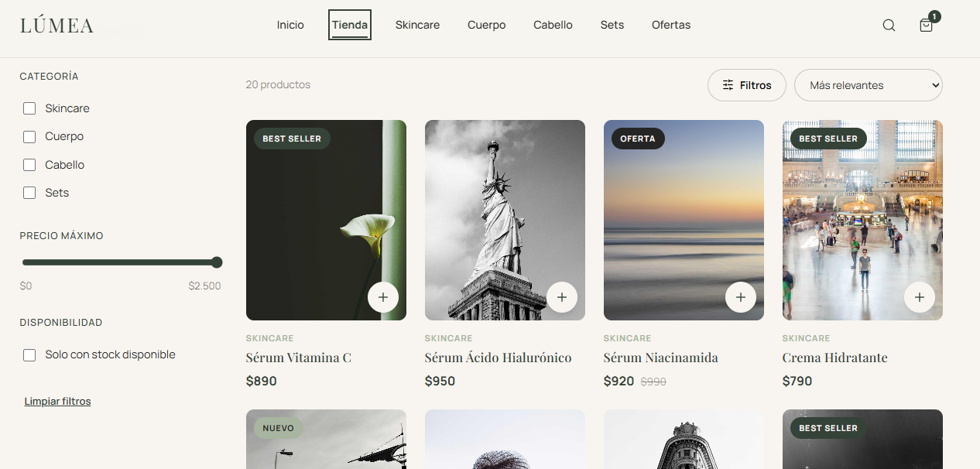
Task: Open the shopping bag cart icon
Action: coord(926,25)
